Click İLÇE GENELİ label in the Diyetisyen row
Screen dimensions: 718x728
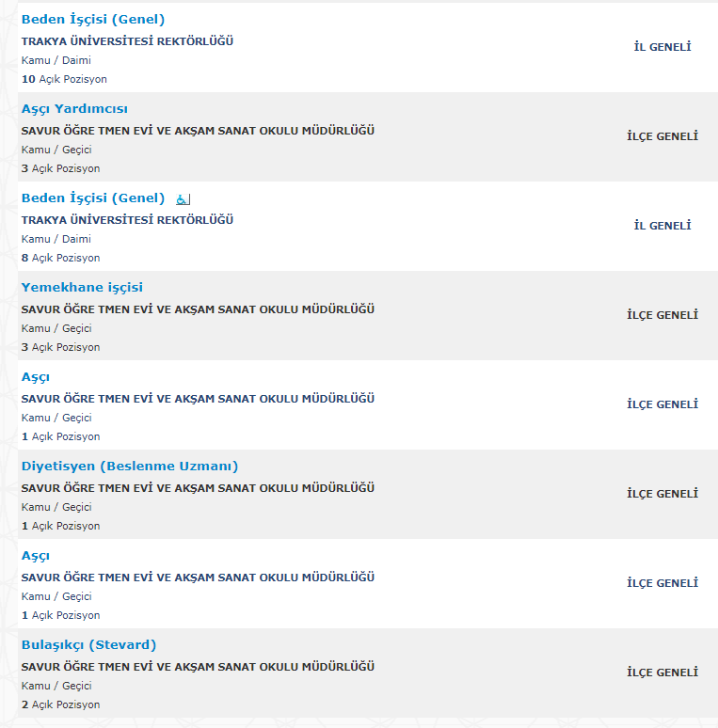click(662, 494)
